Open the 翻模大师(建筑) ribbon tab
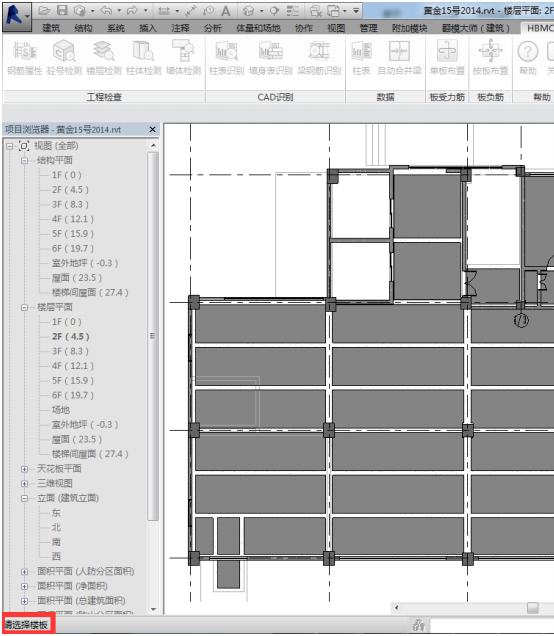The image size is (554, 636). [x=475, y=28]
